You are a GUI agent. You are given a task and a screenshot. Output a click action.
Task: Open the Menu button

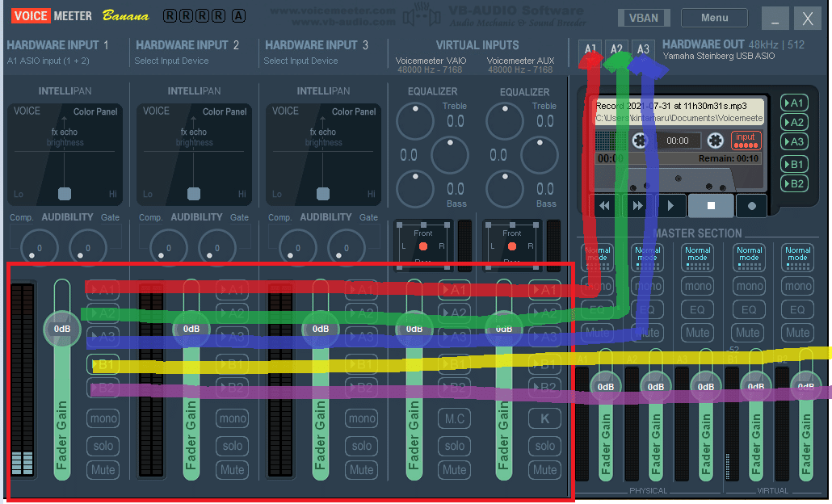tap(714, 18)
